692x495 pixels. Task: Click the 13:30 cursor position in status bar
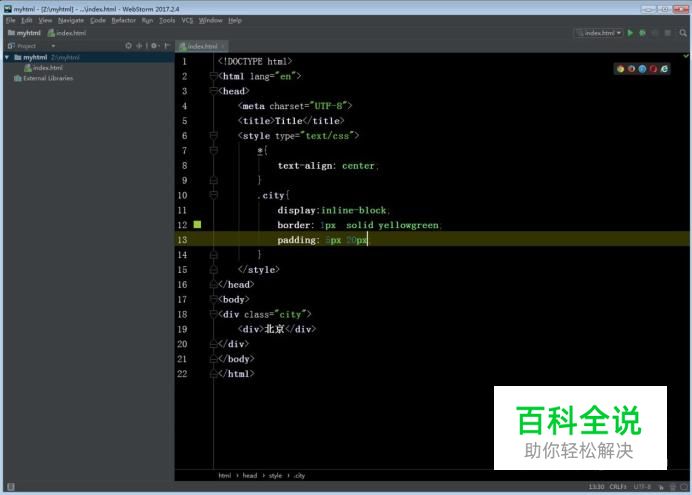pyautogui.click(x=596, y=487)
